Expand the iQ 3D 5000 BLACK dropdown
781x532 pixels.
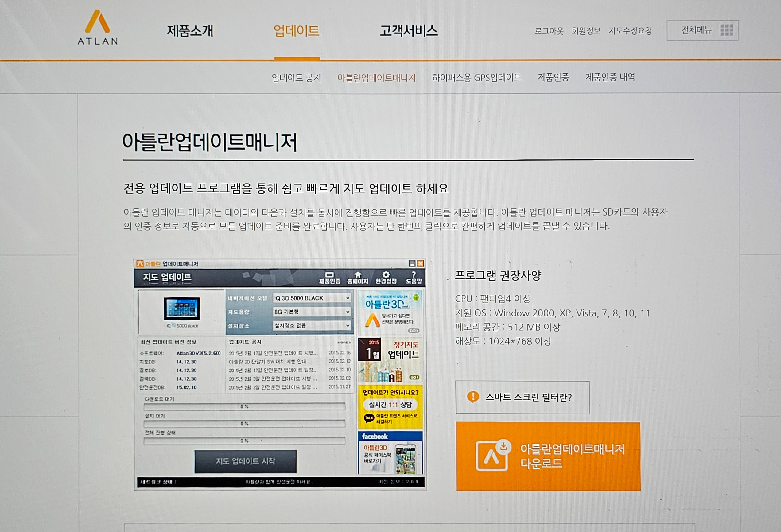(312, 298)
